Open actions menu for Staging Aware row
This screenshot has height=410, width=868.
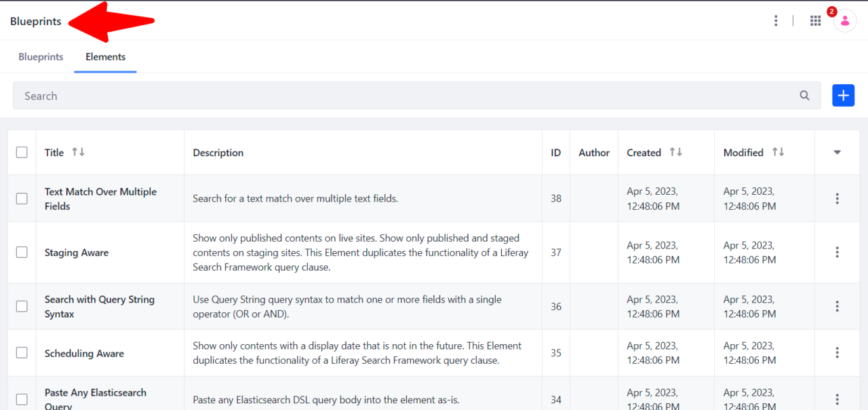point(837,252)
